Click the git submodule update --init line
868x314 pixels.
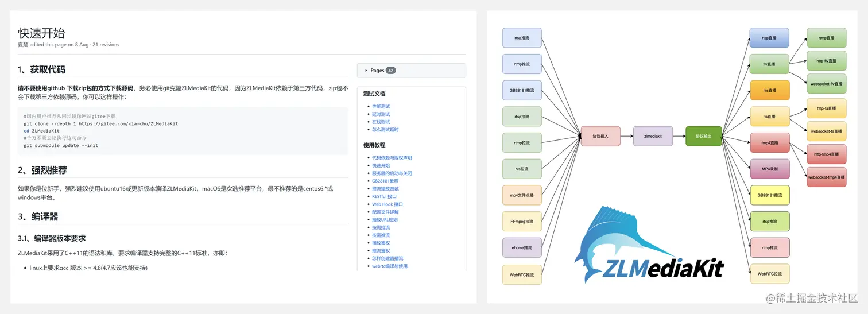point(61,145)
